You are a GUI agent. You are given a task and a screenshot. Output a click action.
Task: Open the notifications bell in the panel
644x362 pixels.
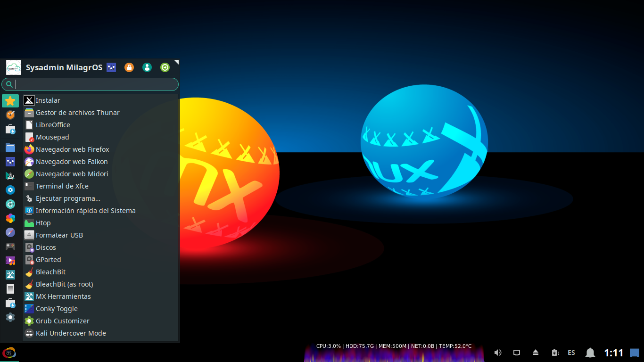[x=590, y=353]
